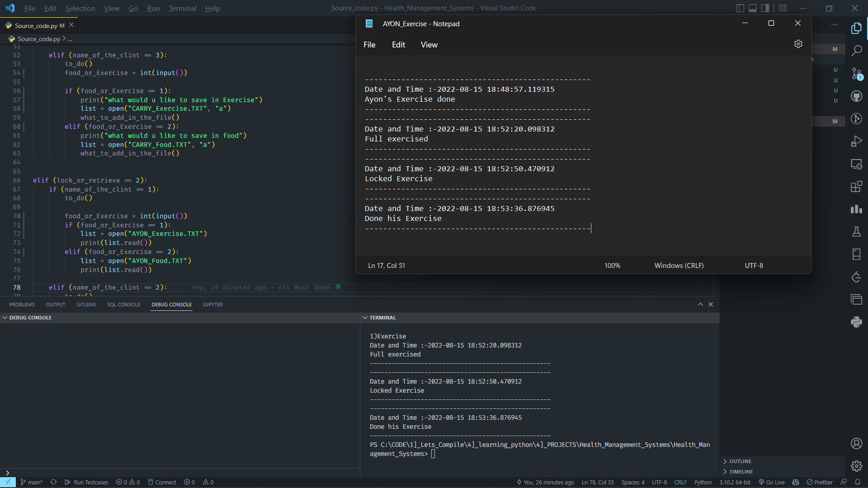Open the Git Graph view icon
This screenshot has width=868, height=488.
(856, 119)
